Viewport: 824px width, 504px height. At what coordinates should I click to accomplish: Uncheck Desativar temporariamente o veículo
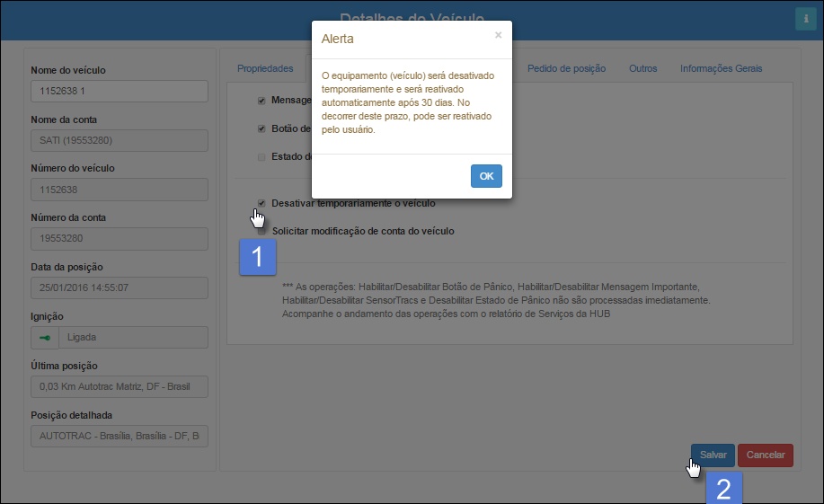261,203
